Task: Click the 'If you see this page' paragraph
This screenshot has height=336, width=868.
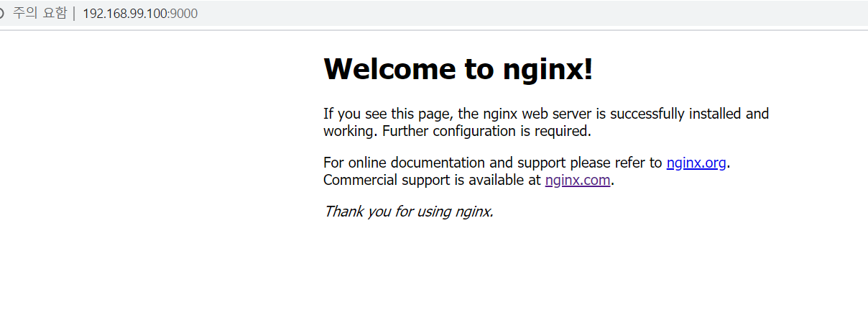Action: pos(546,122)
